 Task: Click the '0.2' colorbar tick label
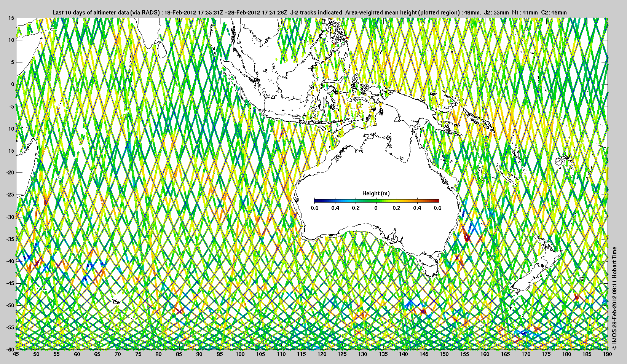tap(397, 208)
